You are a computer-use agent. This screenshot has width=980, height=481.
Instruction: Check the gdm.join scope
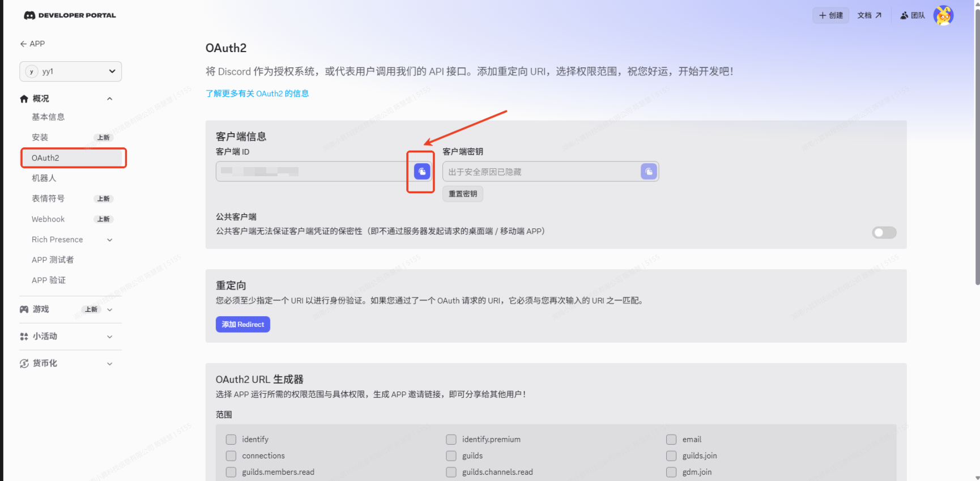click(671, 472)
